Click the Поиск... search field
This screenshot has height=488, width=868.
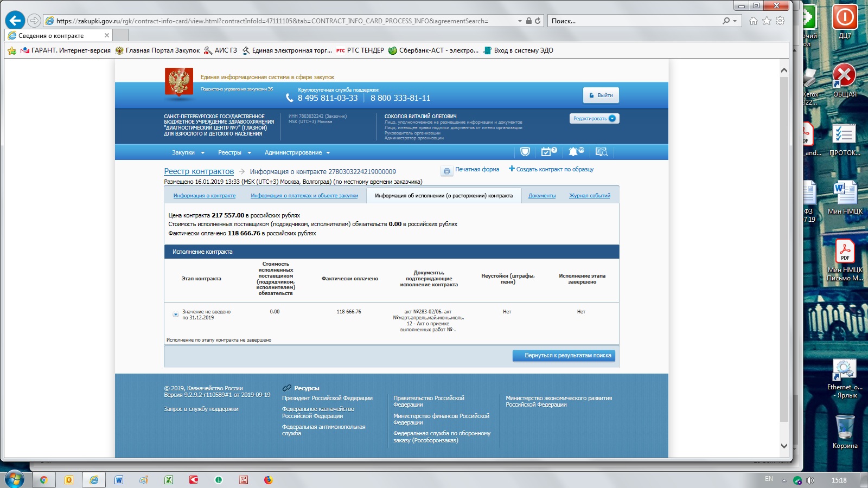[635, 21]
